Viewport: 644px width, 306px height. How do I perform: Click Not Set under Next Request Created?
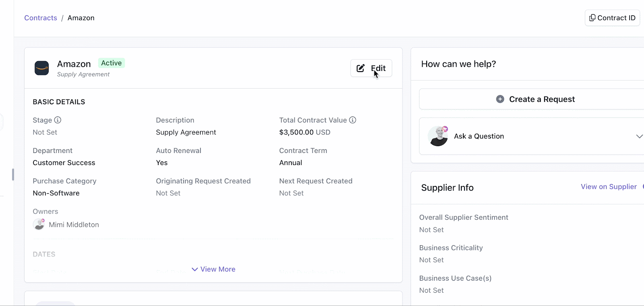pyautogui.click(x=291, y=193)
